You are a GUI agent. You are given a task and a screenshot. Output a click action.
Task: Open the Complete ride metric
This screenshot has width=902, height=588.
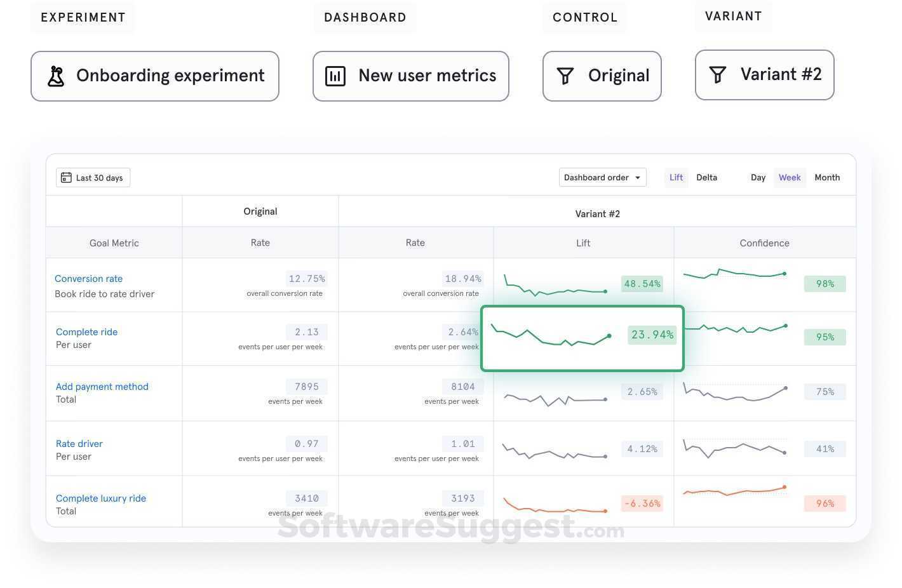click(x=86, y=331)
